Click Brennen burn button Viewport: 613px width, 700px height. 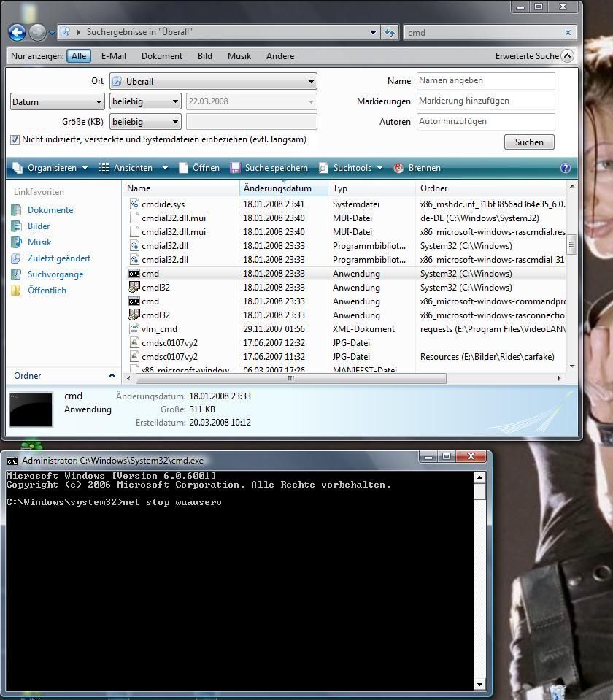[x=417, y=168]
